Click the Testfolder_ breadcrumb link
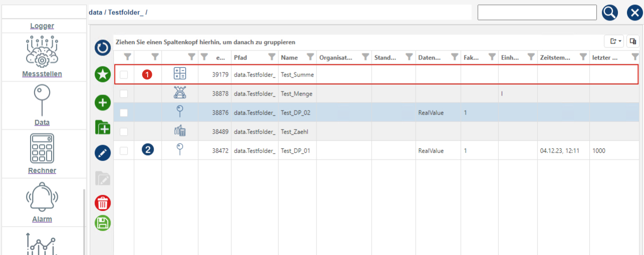The height and width of the screenshot is (255, 644). (126, 12)
